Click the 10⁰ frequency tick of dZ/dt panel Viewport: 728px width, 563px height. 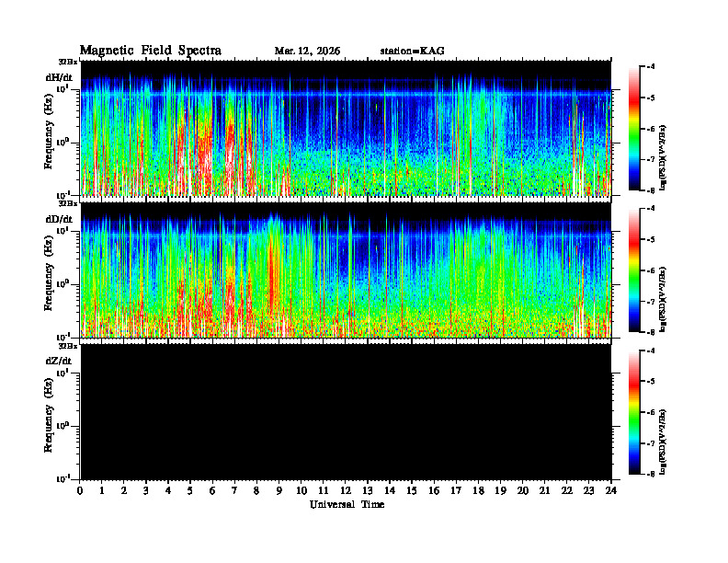point(63,426)
